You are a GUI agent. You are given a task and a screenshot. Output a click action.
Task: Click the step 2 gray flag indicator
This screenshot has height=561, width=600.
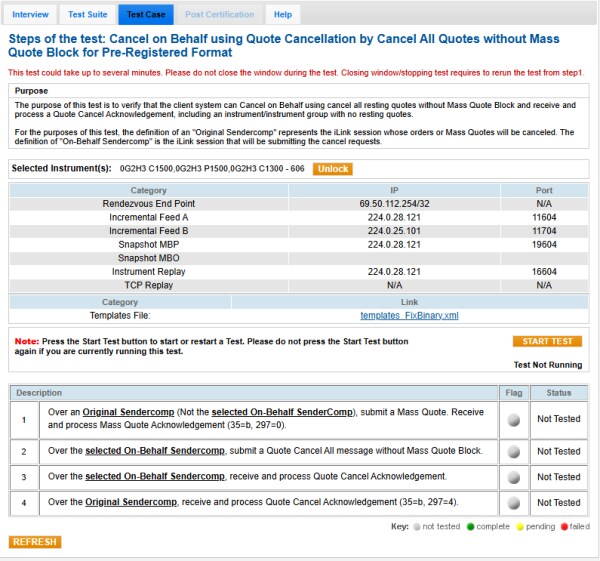coord(512,452)
